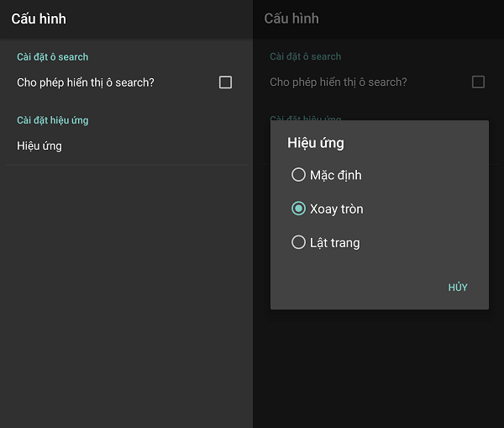Click the dimmed 'Cấu hình' title behind the dialog

[291, 18]
